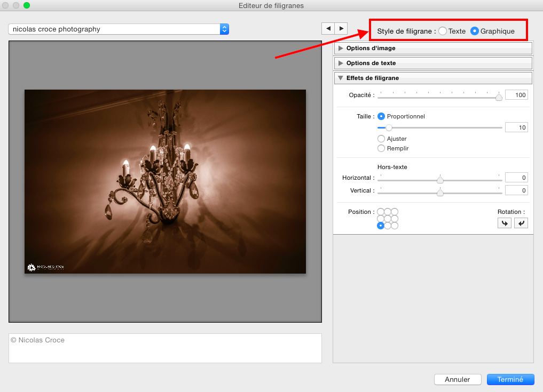Select the Graphique watermark style
543x392 pixels.
(474, 31)
